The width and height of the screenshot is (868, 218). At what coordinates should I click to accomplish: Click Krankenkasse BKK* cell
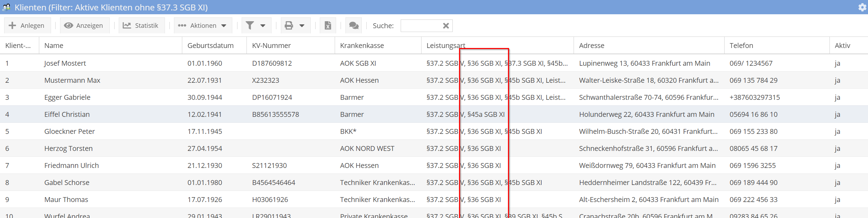(x=348, y=131)
